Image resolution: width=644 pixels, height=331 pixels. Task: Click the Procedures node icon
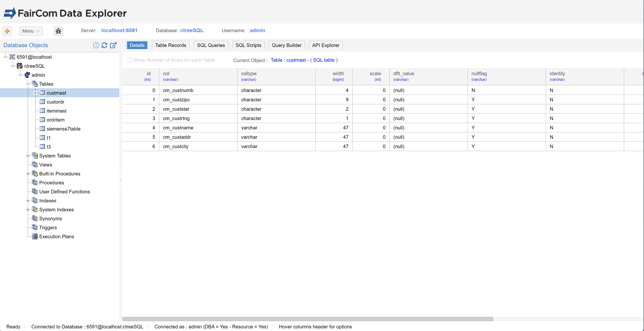pos(35,183)
